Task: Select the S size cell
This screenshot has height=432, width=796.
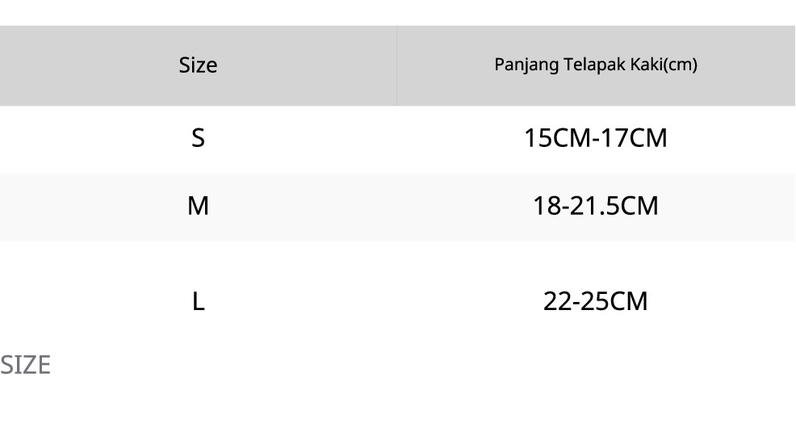Action: pos(198,138)
